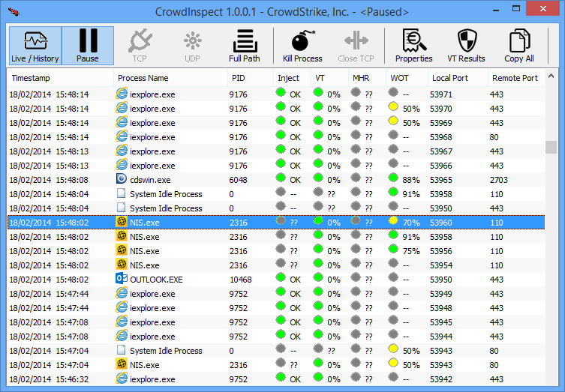
Task: Click the WOT 70% value
Action: tap(411, 223)
